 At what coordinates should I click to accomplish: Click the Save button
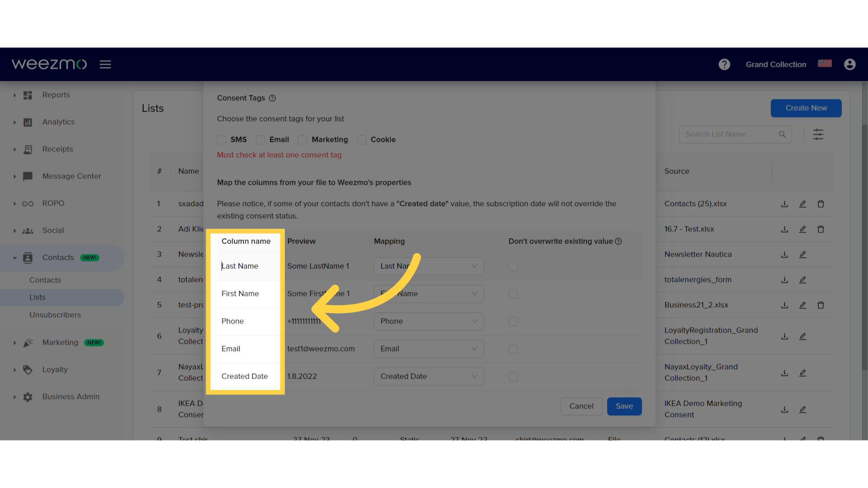tap(624, 406)
